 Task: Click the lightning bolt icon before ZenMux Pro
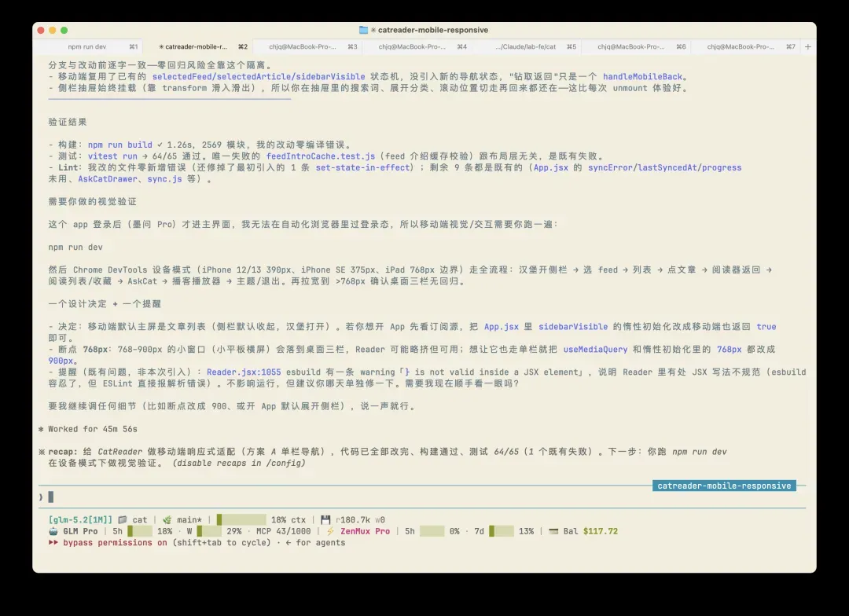pyautogui.click(x=330, y=531)
